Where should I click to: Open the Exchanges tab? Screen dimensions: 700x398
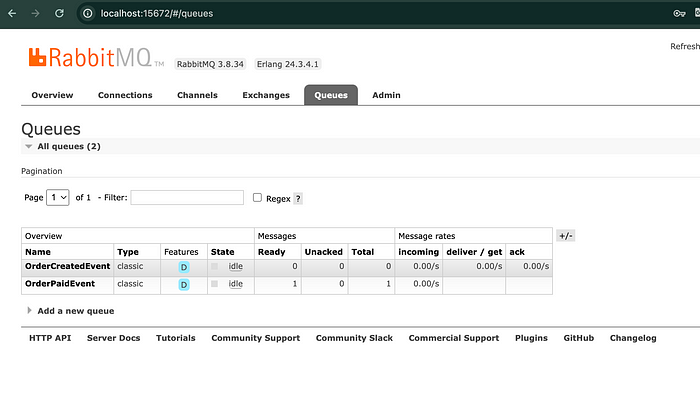[x=266, y=95]
